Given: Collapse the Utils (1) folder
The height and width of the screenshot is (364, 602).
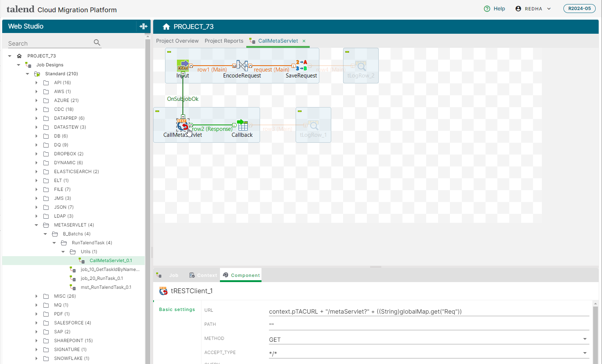Looking at the screenshot, I should click(x=63, y=252).
